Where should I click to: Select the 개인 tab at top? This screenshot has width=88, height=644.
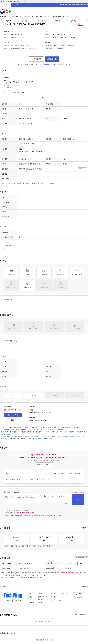pos(5,5)
